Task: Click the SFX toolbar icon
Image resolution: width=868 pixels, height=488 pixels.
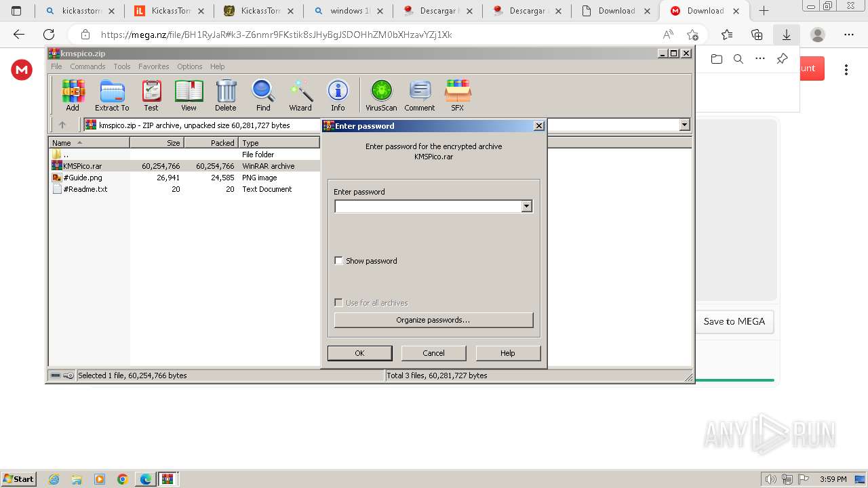Action: pyautogui.click(x=458, y=96)
